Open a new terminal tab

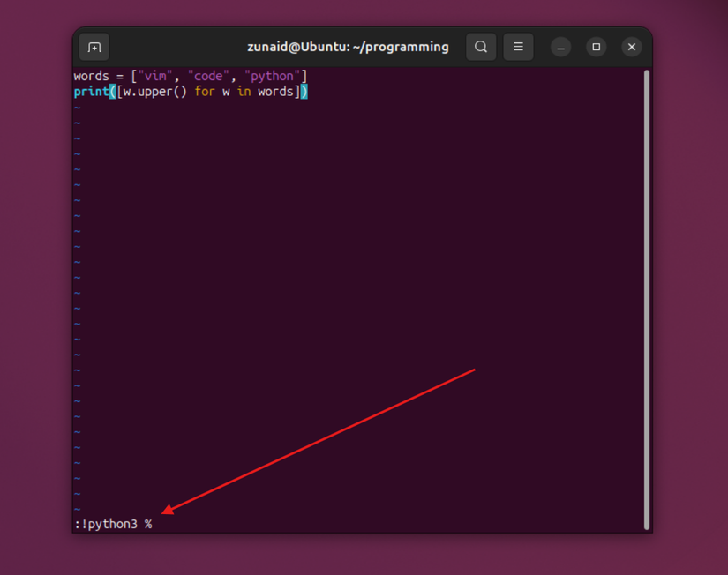click(94, 47)
